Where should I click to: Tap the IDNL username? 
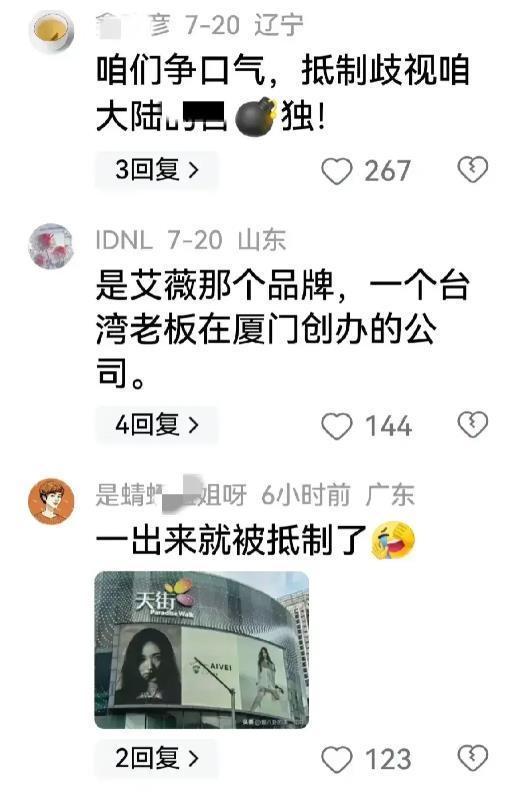[x=124, y=240]
